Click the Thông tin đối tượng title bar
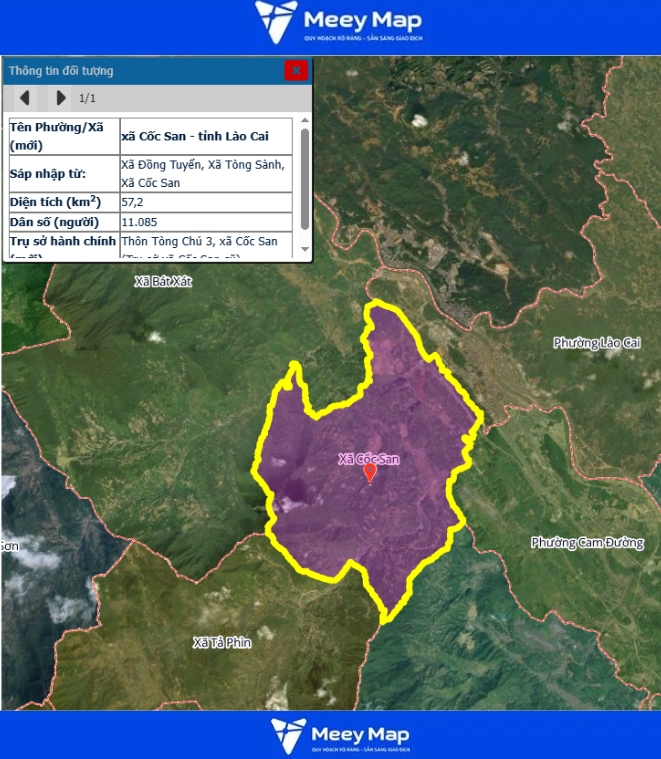This screenshot has width=661, height=759. click(140, 71)
